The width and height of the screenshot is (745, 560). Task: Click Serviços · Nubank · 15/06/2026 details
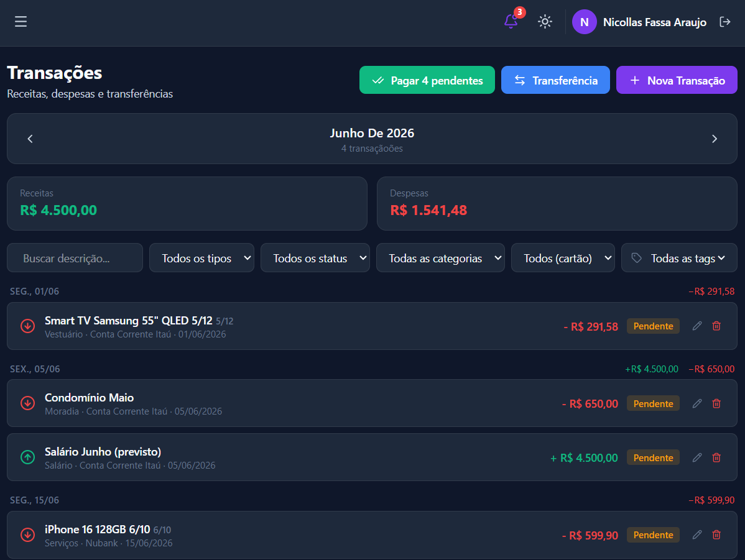108,543
